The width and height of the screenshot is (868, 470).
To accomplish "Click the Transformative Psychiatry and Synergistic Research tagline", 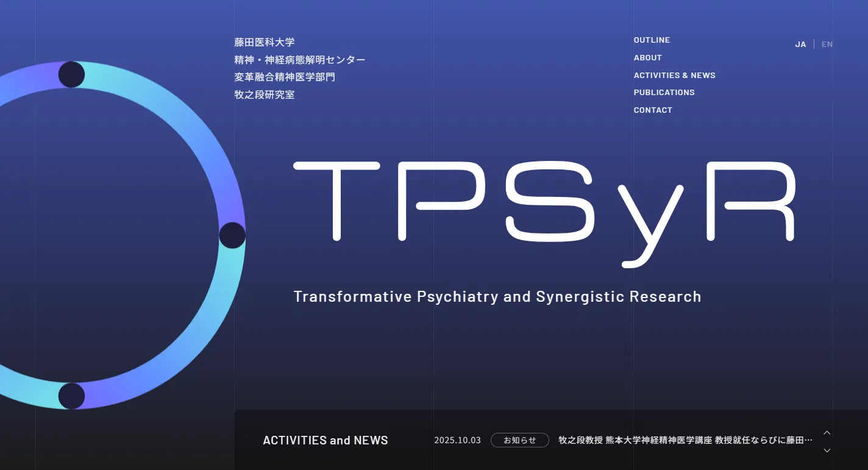I will click(x=497, y=297).
